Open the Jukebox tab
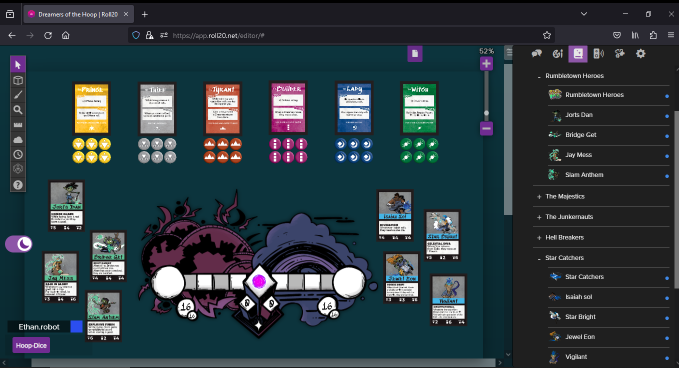 (x=598, y=54)
